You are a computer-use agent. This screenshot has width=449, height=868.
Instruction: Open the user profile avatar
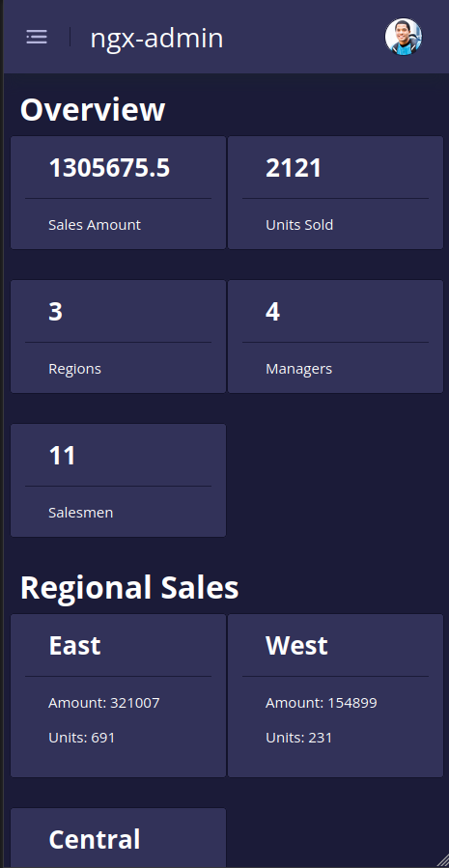(404, 37)
